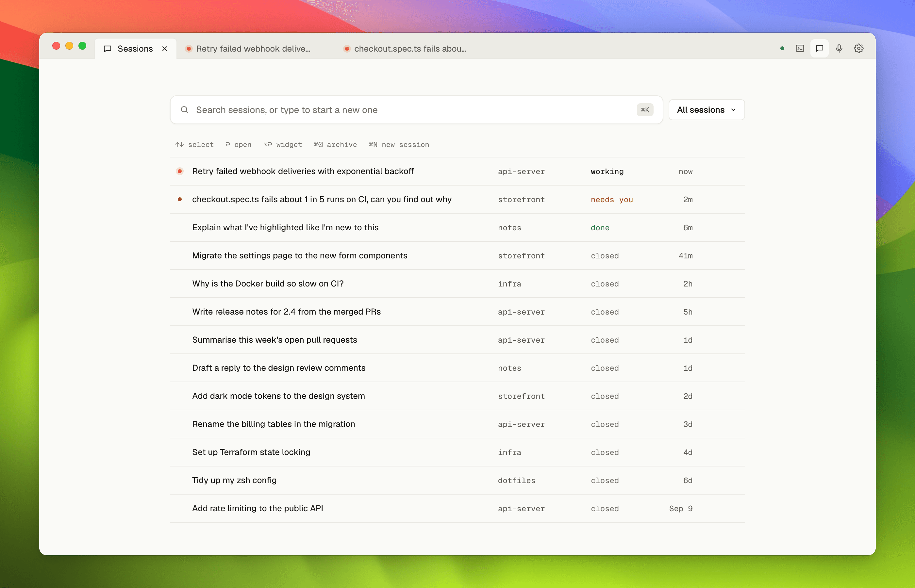915x588 pixels.
Task: Click the open shortcut hint
Action: tap(238, 145)
